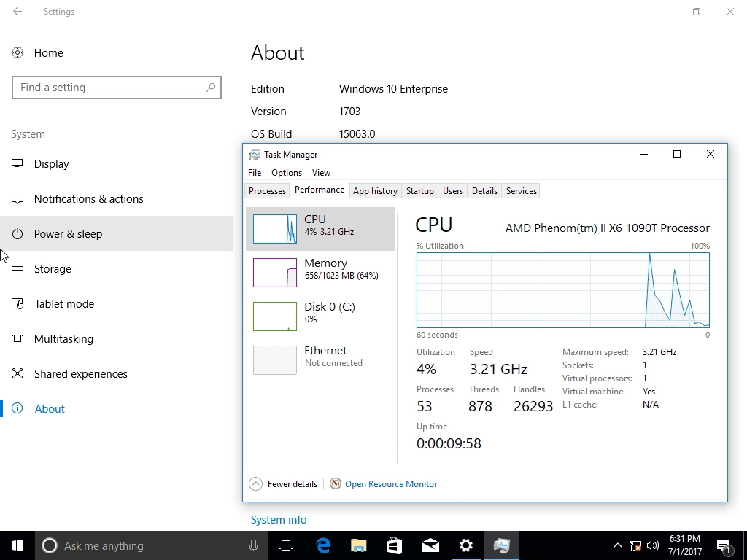
Task: Click the System info link
Action: 279,520
